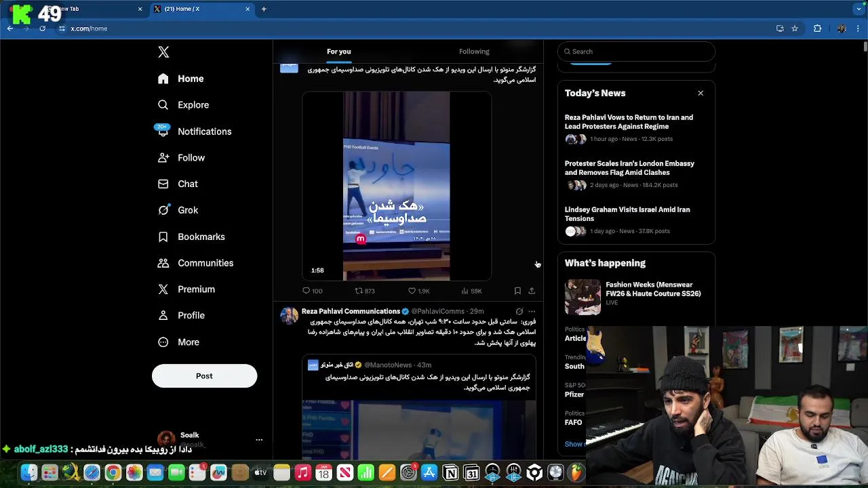Viewport: 868px width, 488px height.
Task: Bookmark the video post
Action: tap(517, 291)
